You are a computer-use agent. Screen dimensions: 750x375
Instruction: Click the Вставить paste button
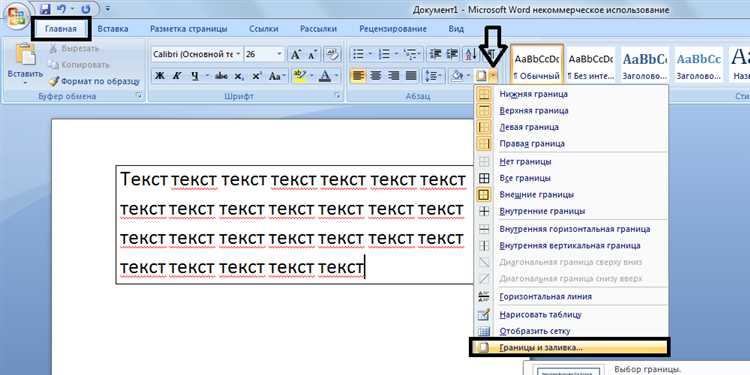click(x=25, y=63)
